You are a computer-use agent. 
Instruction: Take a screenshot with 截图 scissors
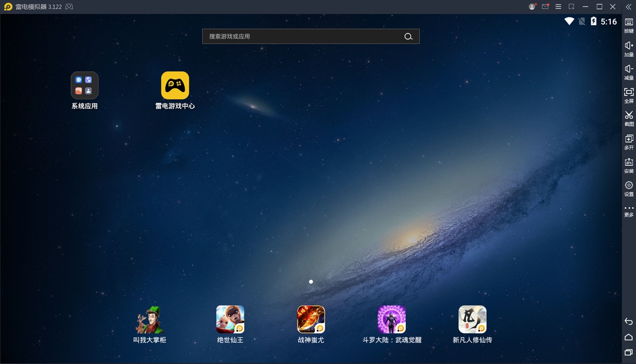coord(629,118)
